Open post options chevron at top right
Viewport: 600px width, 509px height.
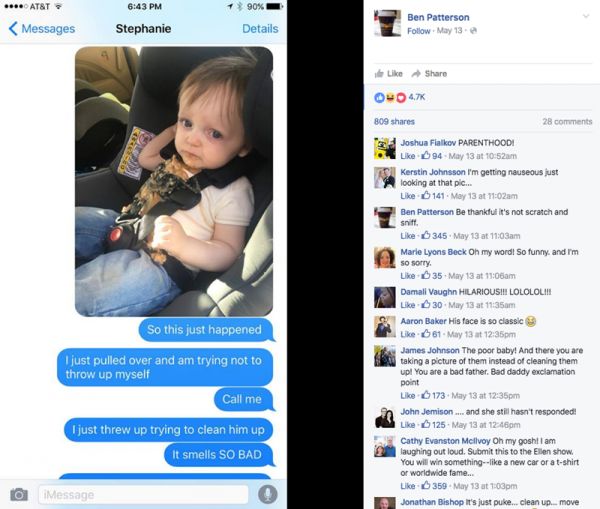[x=586, y=16]
